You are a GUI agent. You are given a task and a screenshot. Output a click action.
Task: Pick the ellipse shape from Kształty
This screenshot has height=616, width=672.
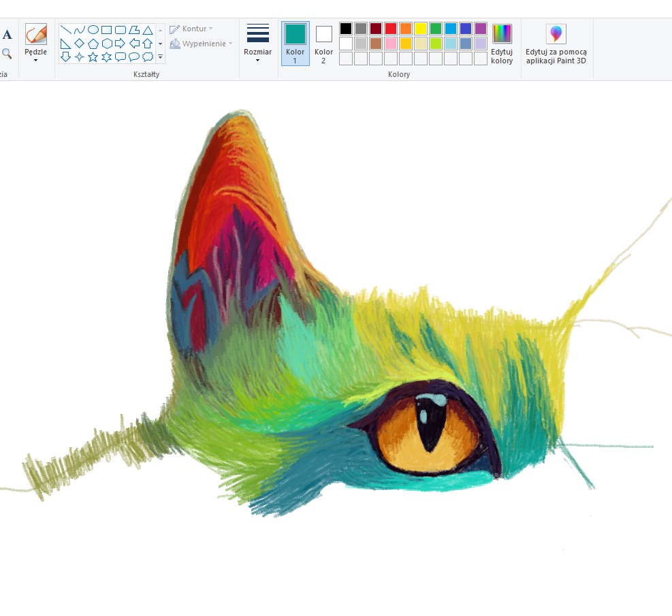click(x=93, y=30)
